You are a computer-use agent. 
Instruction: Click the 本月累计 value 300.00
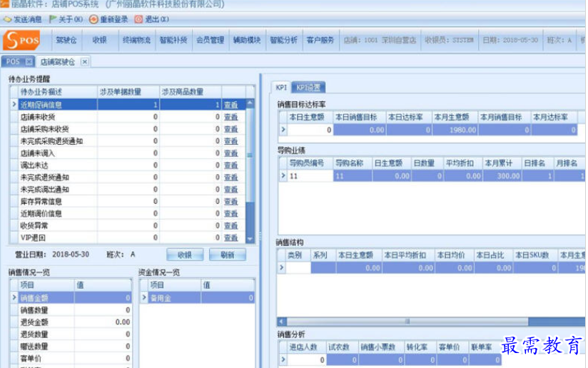[x=502, y=175]
